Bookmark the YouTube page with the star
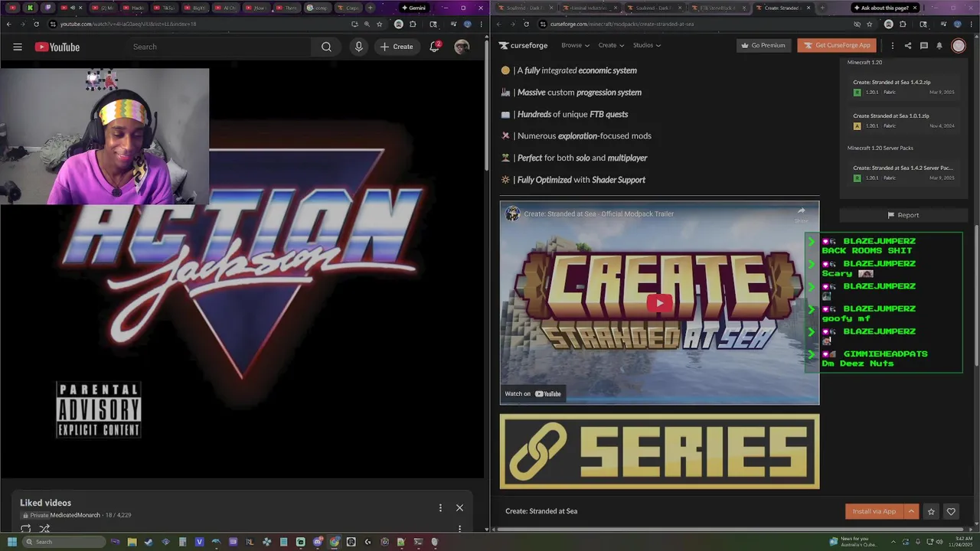 pos(379,24)
